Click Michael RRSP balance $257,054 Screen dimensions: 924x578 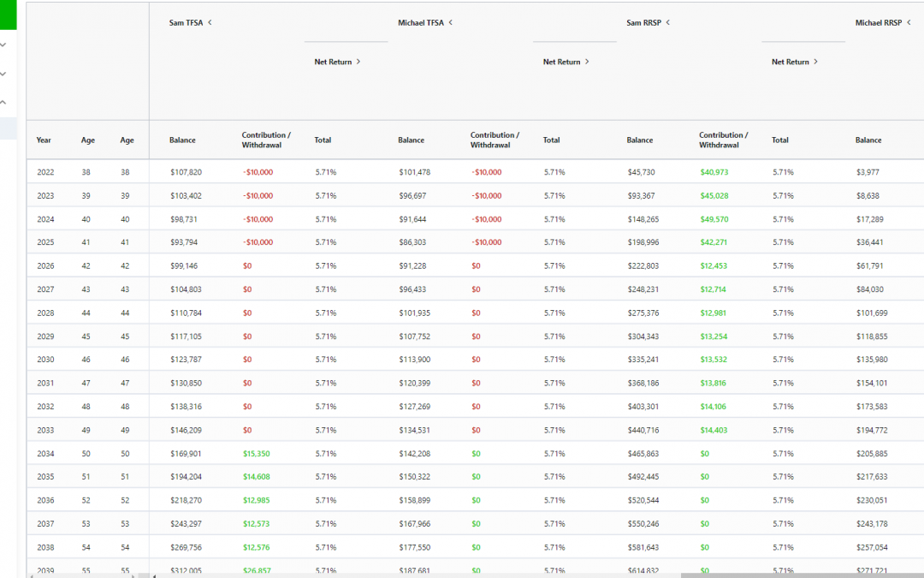click(872, 547)
